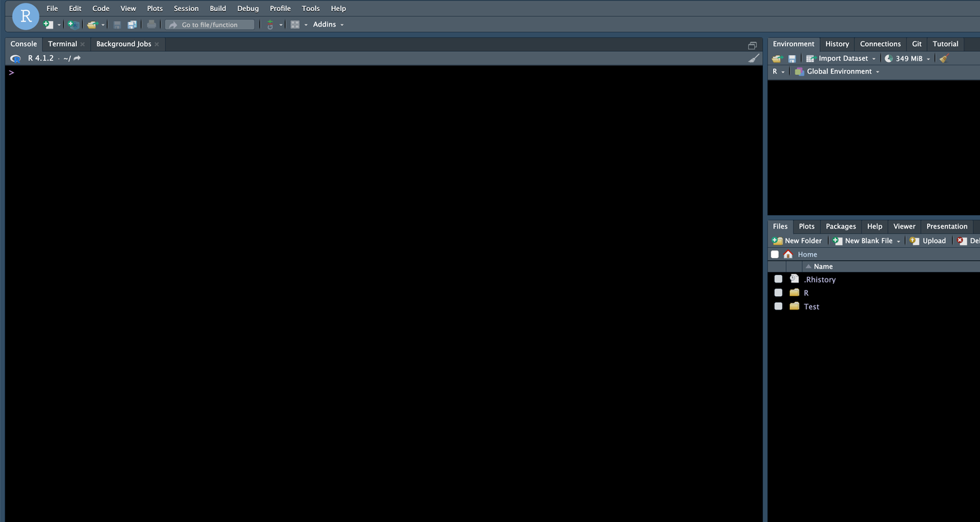
Task: Tick the select-all checkbox above the file list
Action: (x=774, y=254)
